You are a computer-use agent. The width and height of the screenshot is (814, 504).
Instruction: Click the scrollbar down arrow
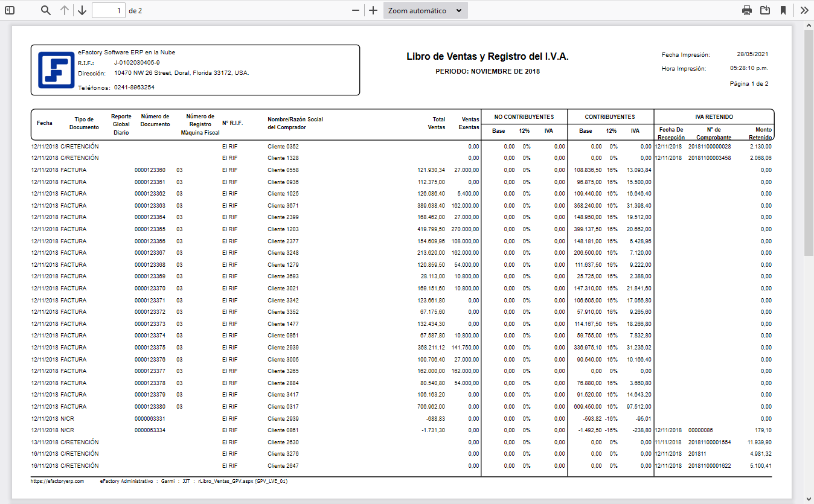click(809, 499)
